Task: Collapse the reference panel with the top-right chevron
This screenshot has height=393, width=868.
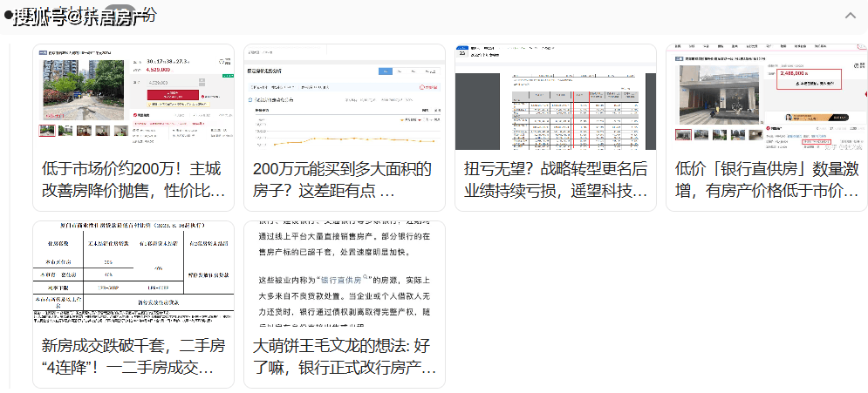Action: pyautogui.click(x=851, y=16)
